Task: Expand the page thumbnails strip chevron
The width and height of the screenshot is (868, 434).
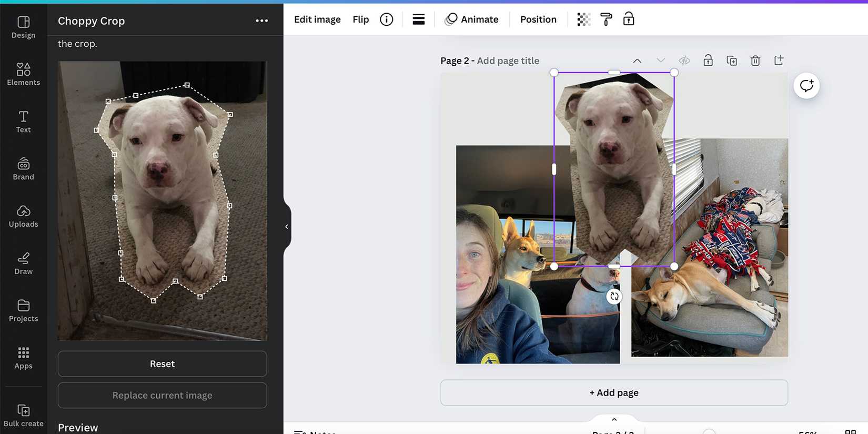Action: point(614,419)
